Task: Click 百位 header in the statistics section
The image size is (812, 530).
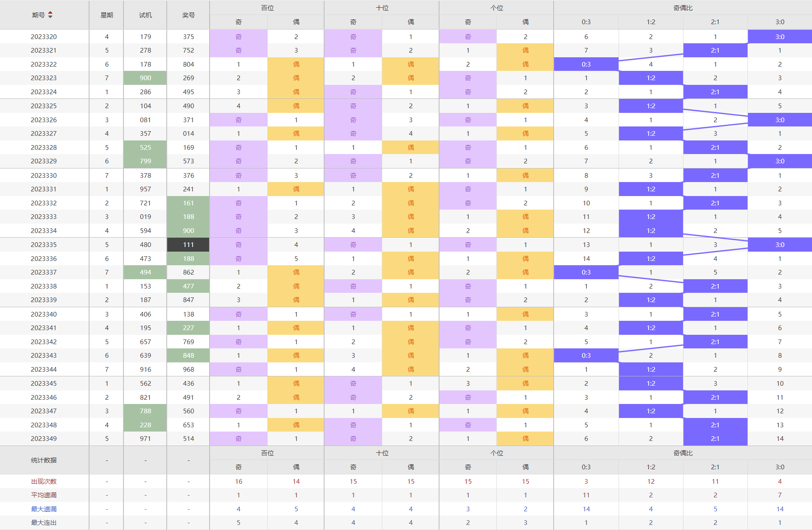Action: [x=267, y=453]
